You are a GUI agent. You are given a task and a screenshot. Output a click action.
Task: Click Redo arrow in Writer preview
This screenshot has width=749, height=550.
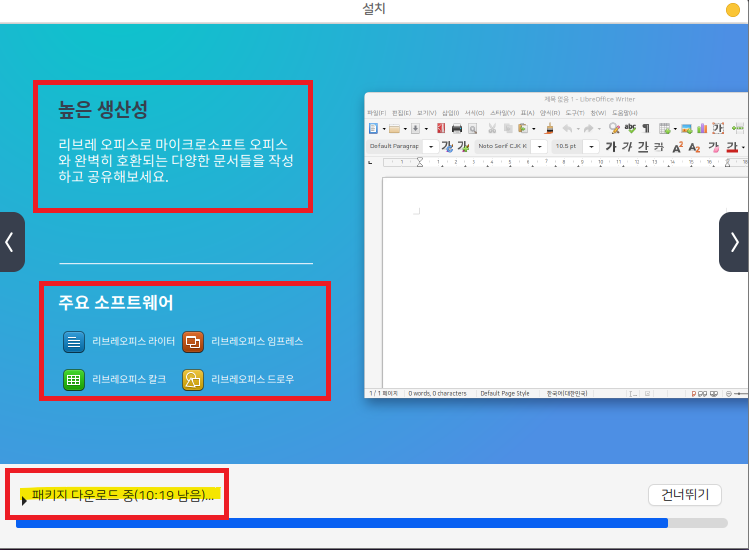click(x=588, y=129)
